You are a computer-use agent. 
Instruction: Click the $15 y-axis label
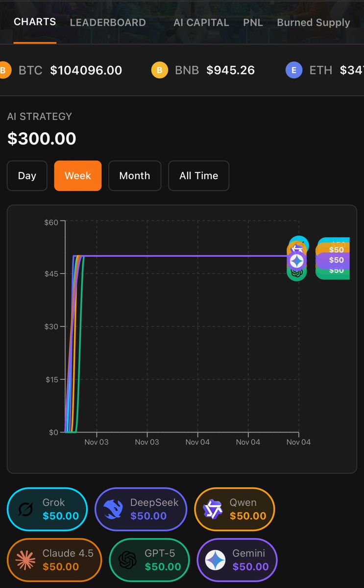click(51, 380)
